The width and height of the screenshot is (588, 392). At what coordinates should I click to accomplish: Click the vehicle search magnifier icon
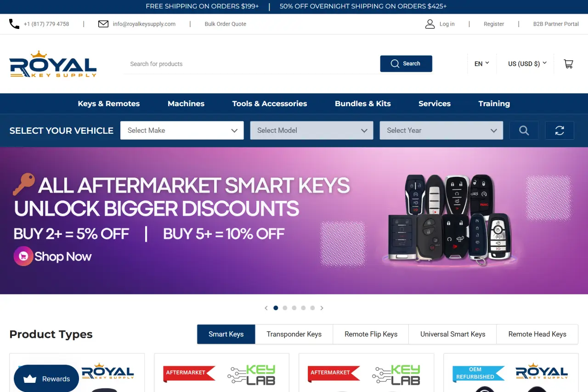pyautogui.click(x=524, y=131)
